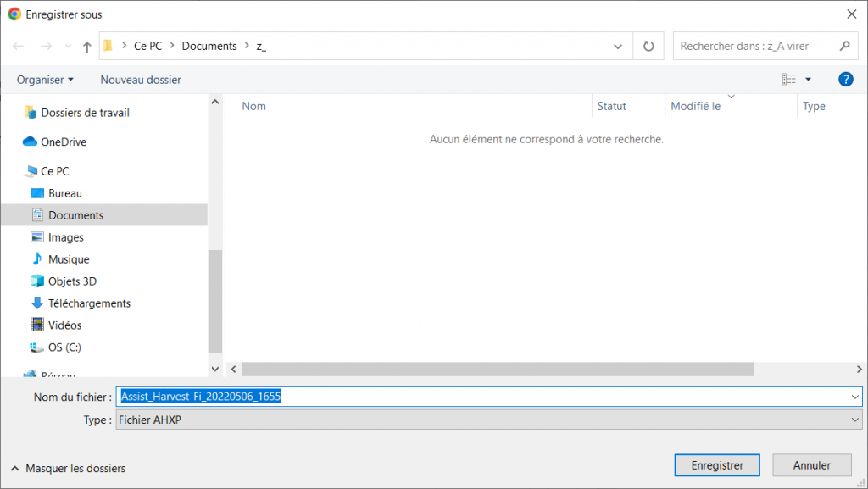Open the Organiser dropdown menu
Image resolution: width=868 pixels, height=489 pixels.
click(45, 80)
